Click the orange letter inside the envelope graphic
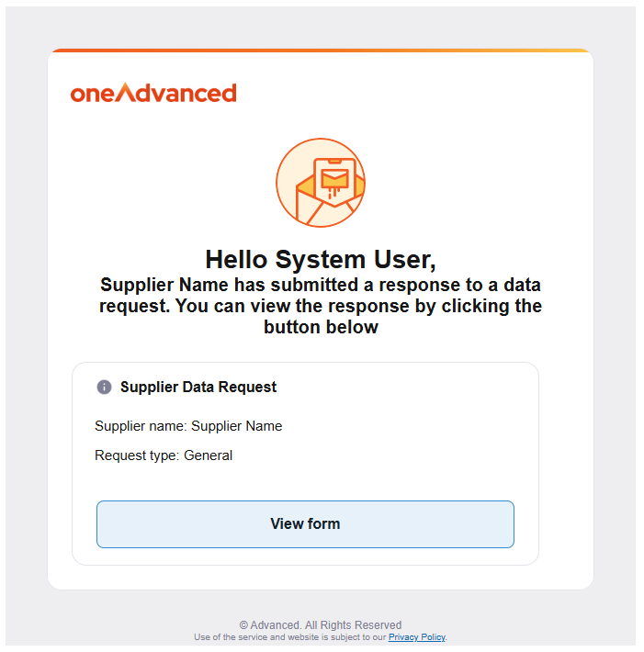Screen dimensions: 644x652 pos(333,174)
